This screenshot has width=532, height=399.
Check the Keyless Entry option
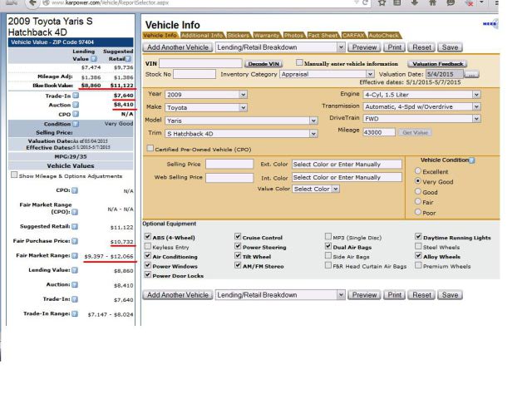tap(148, 246)
